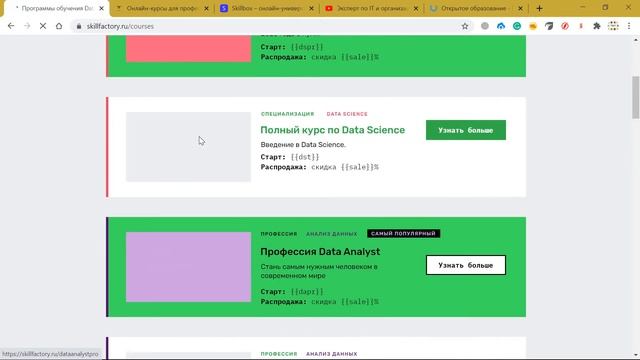Image resolution: width=640 pixels, height=360 pixels.
Task: Close the online courses for professions tab
Action: pos(206,8)
